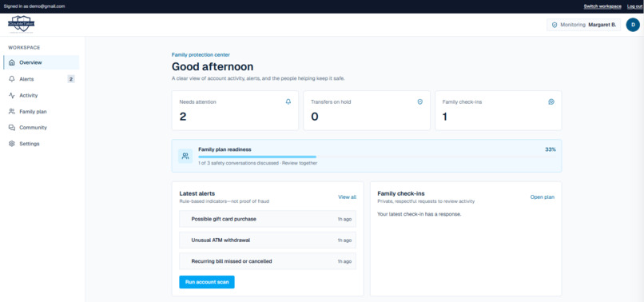This screenshot has width=644, height=302.
Task: Click the Activity pulse icon
Action: tap(11, 95)
